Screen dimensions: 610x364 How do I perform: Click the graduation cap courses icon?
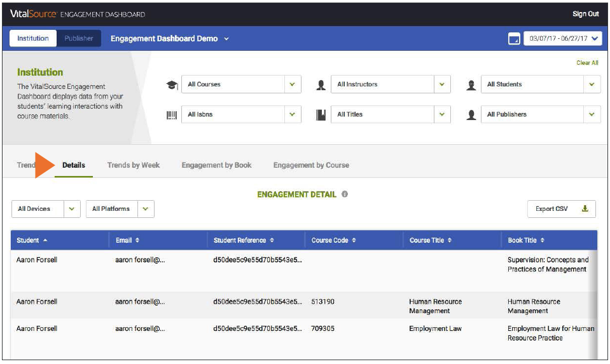172,85
